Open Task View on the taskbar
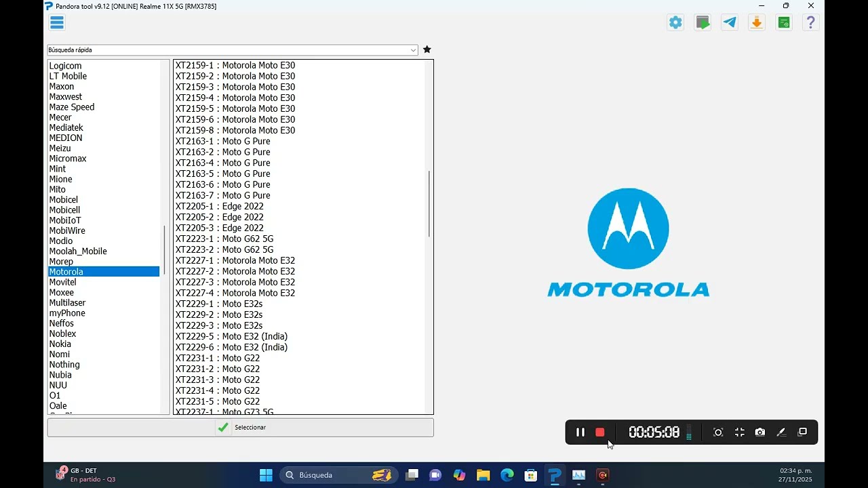The image size is (868, 488). (412, 475)
